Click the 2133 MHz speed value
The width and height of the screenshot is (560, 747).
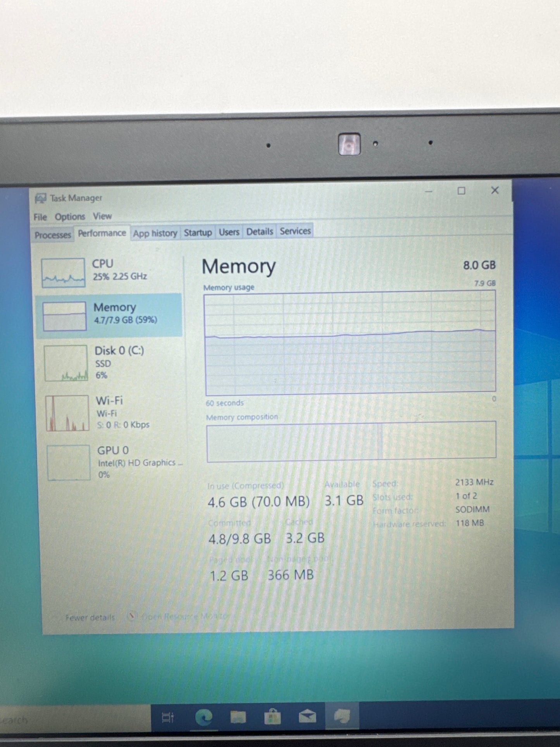pyautogui.click(x=474, y=482)
